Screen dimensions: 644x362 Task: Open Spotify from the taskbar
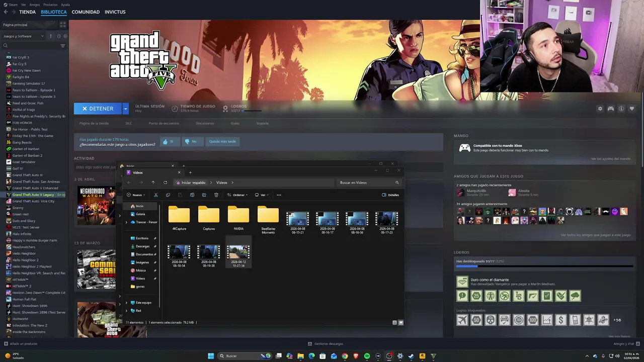point(367,356)
